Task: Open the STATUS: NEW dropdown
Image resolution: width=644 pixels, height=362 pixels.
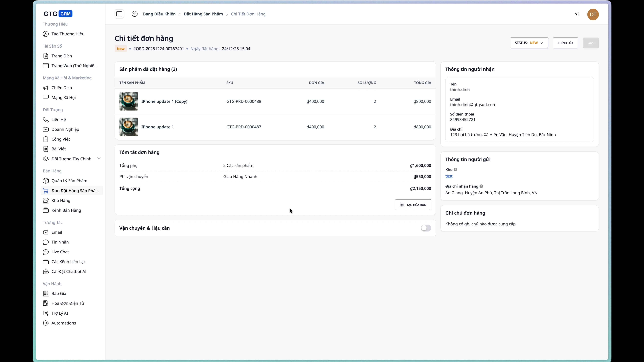Action: click(529, 43)
